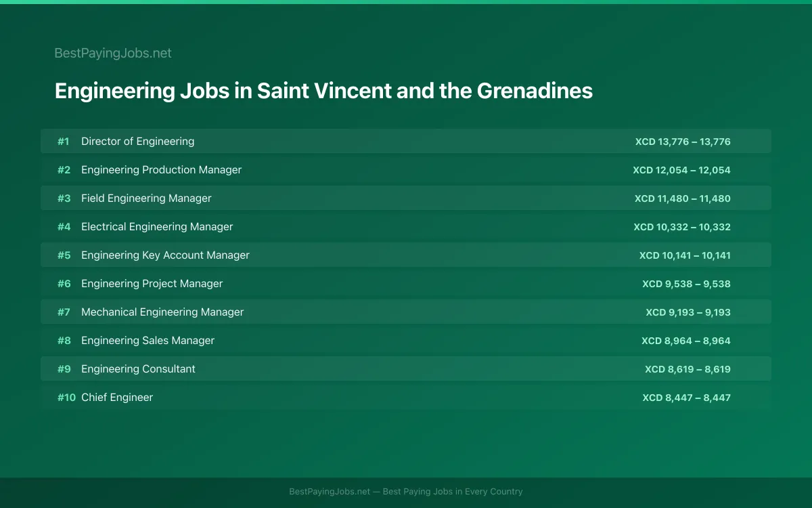The width and height of the screenshot is (812, 508).
Task: Select the Engineering Project Manager label
Action: 152,284
